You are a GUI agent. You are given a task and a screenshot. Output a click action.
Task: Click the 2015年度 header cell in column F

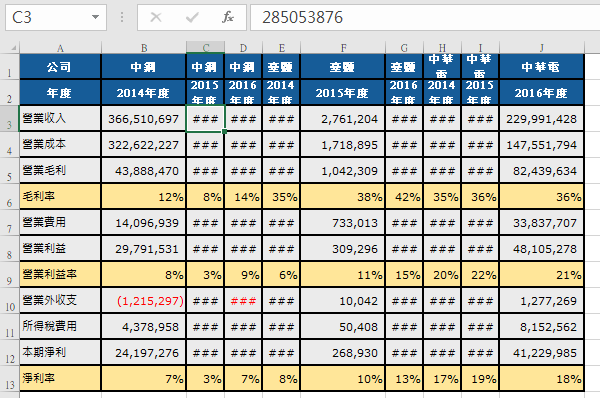pos(342,92)
